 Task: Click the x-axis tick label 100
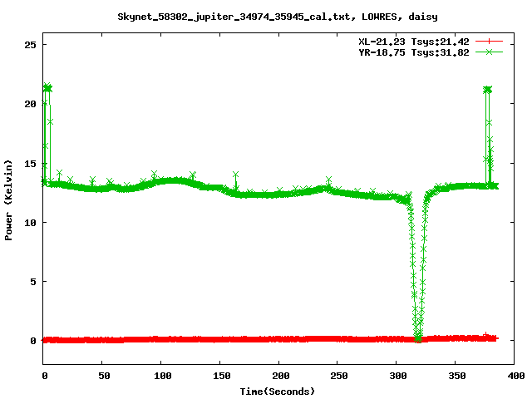tap(163, 376)
